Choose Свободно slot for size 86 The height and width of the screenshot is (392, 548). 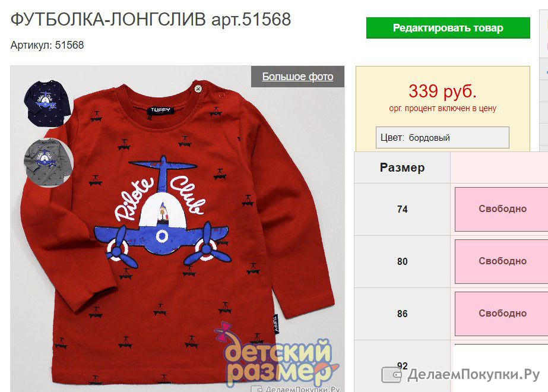click(x=502, y=314)
